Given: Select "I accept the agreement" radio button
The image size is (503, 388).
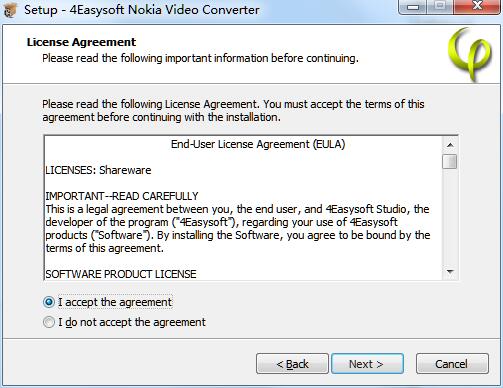Looking at the screenshot, I should (x=49, y=302).
